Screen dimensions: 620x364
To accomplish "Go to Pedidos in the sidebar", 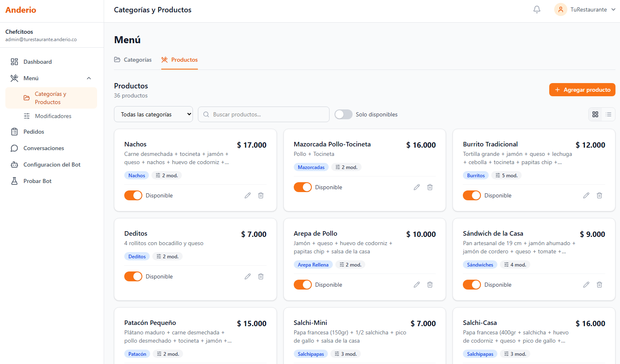I will [51, 132].
